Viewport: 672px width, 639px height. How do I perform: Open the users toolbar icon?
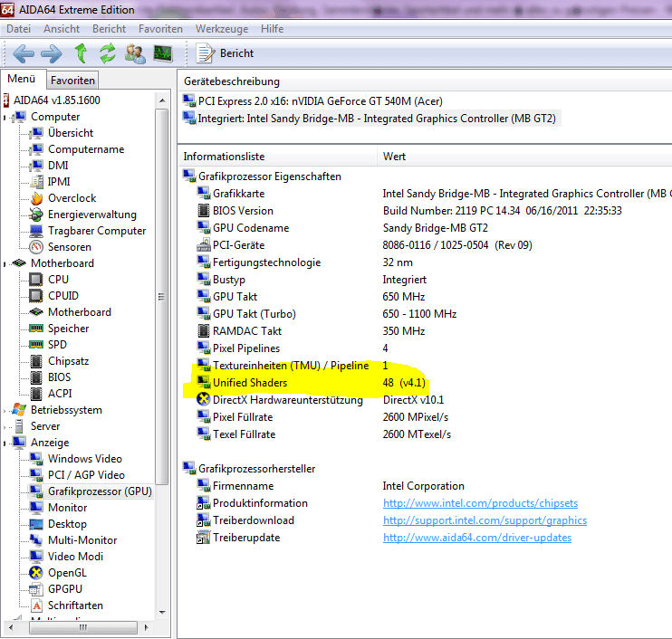tap(135, 53)
